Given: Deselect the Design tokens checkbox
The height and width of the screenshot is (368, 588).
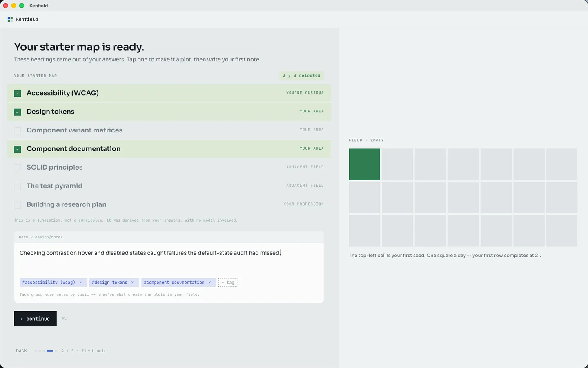Looking at the screenshot, I should pos(18,112).
